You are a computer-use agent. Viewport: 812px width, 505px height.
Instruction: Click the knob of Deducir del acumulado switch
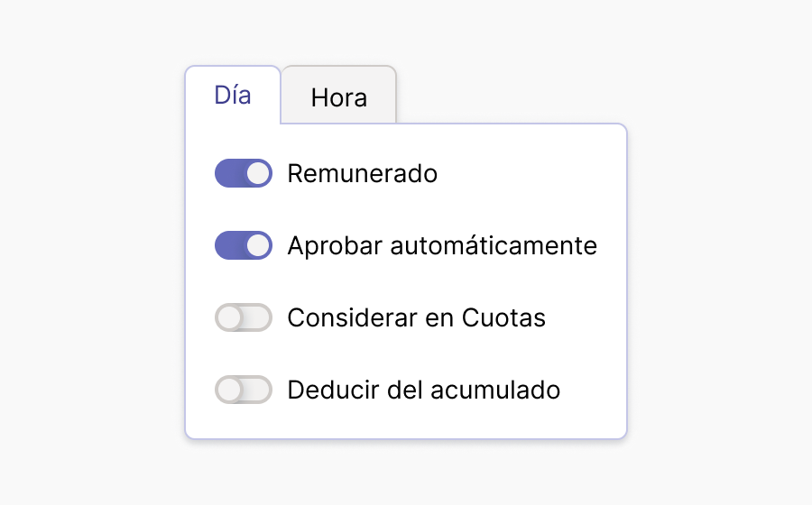coord(229,390)
